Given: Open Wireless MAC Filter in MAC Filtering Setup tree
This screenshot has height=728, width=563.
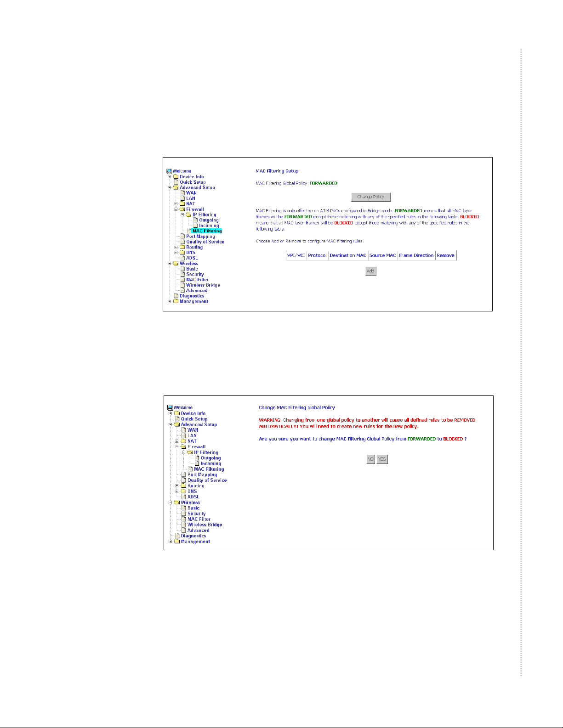Looking at the screenshot, I should 197,280.
